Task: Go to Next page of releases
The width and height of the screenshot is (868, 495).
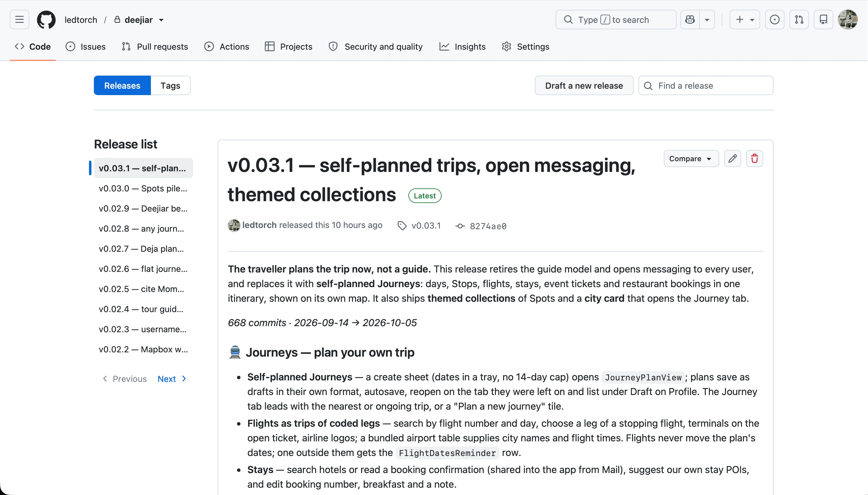Action: tap(172, 379)
